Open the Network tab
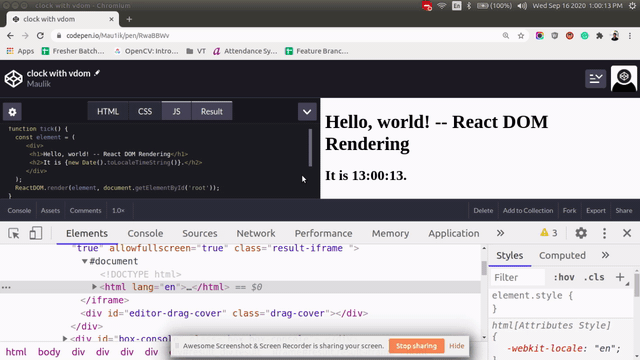 pos(256,233)
